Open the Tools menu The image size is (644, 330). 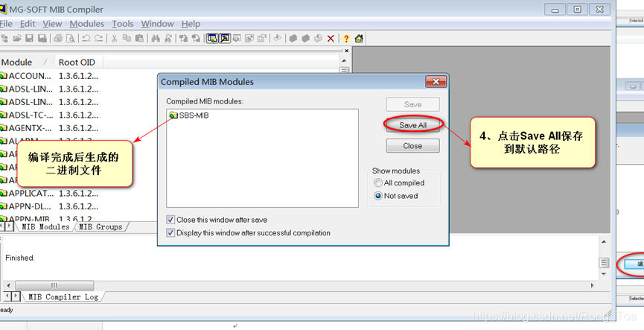(x=123, y=24)
